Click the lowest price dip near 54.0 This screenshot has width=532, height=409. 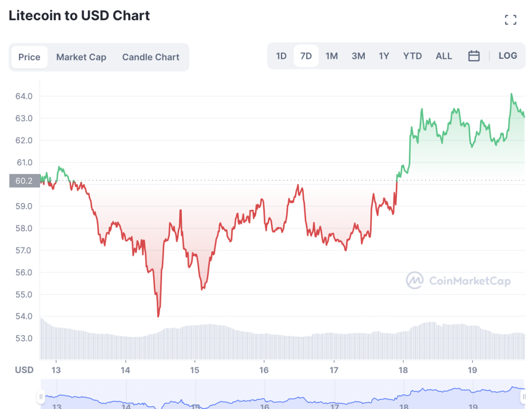pyautogui.click(x=158, y=316)
